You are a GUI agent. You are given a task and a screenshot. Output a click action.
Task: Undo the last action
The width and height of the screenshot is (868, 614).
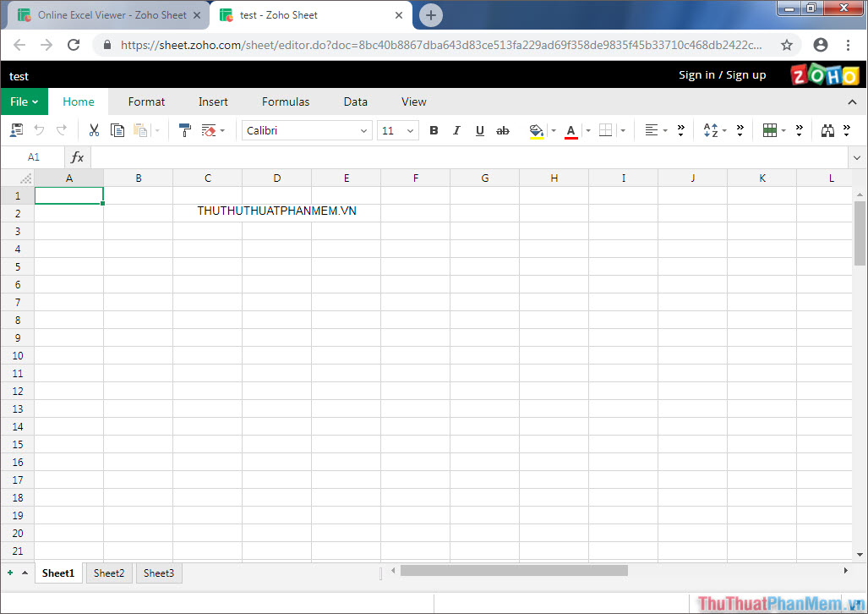tap(39, 130)
